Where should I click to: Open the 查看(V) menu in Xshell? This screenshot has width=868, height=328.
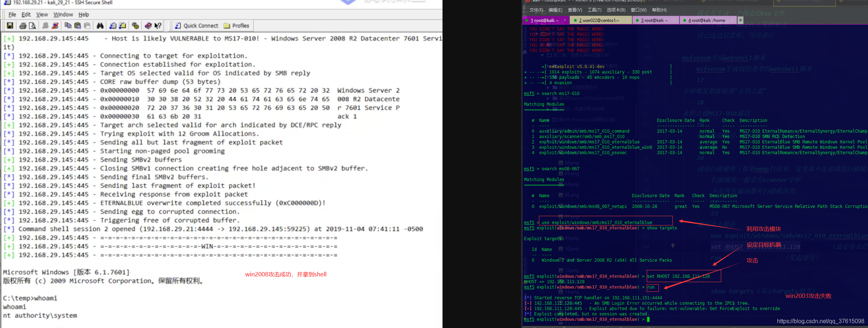tap(575, 10)
